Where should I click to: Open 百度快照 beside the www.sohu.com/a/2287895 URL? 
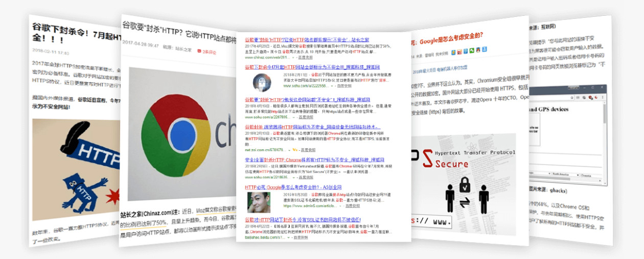point(306,117)
